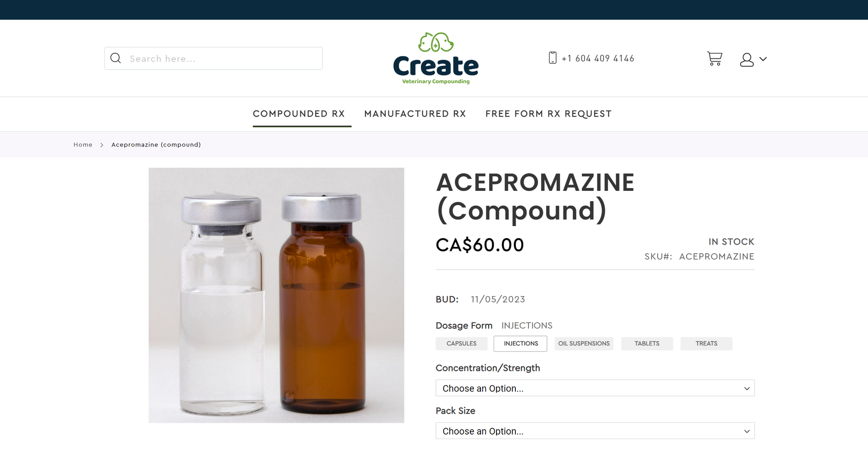Click the breadcrumb arrow separator

(102, 145)
